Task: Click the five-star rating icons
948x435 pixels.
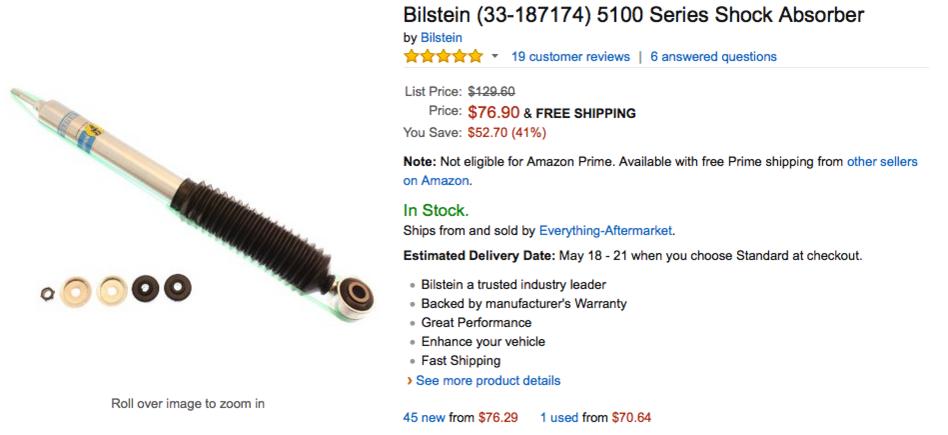Action: tap(443, 56)
